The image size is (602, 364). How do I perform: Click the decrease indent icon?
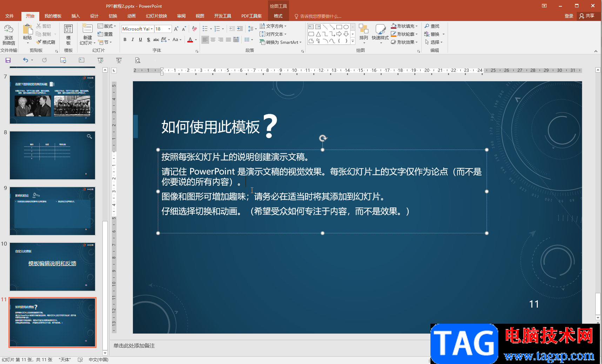232,29
